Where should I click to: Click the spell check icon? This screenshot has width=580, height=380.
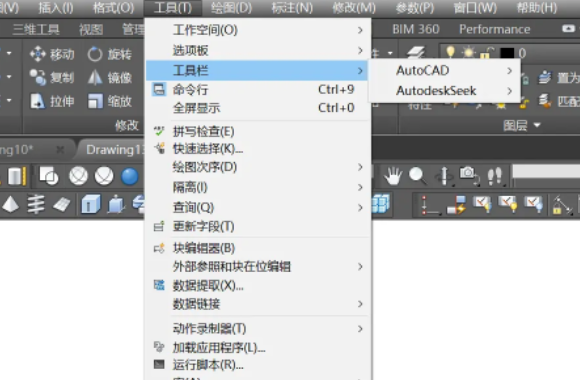pyautogui.click(x=159, y=131)
